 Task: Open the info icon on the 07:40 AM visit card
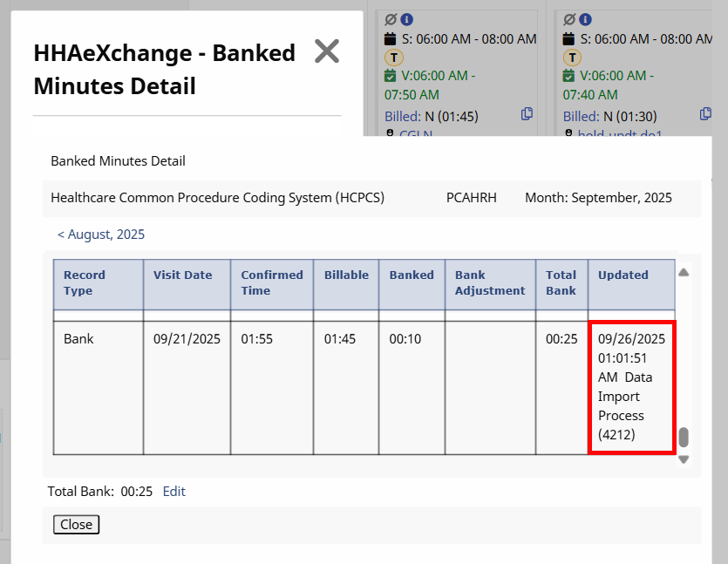tap(585, 19)
